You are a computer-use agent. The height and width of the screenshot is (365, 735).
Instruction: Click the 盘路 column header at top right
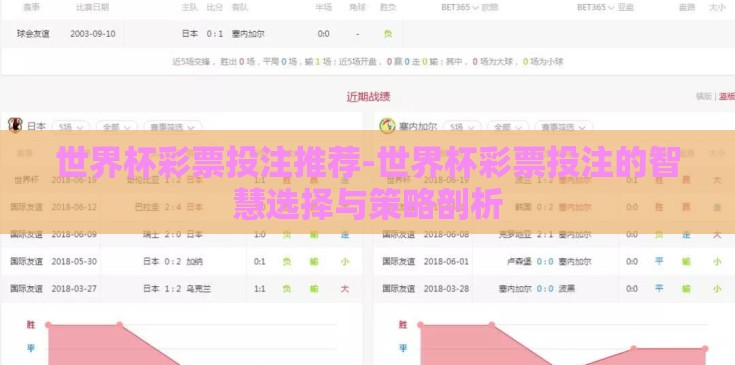pyautogui.click(x=687, y=7)
